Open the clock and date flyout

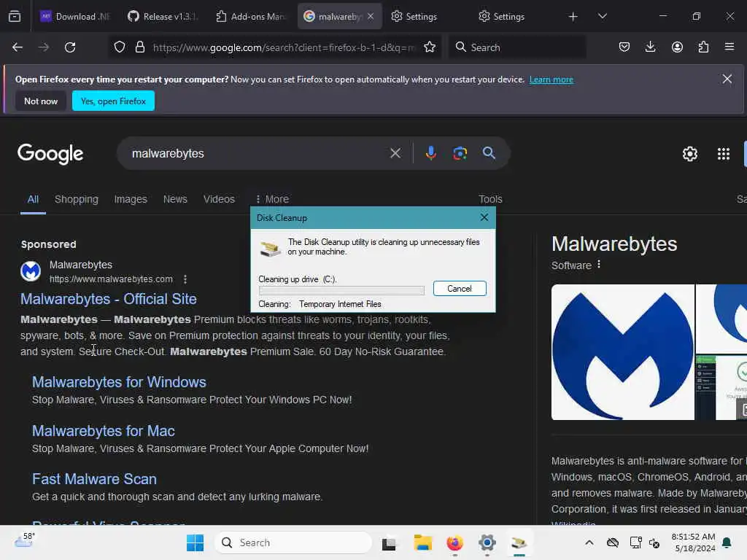point(693,542)
